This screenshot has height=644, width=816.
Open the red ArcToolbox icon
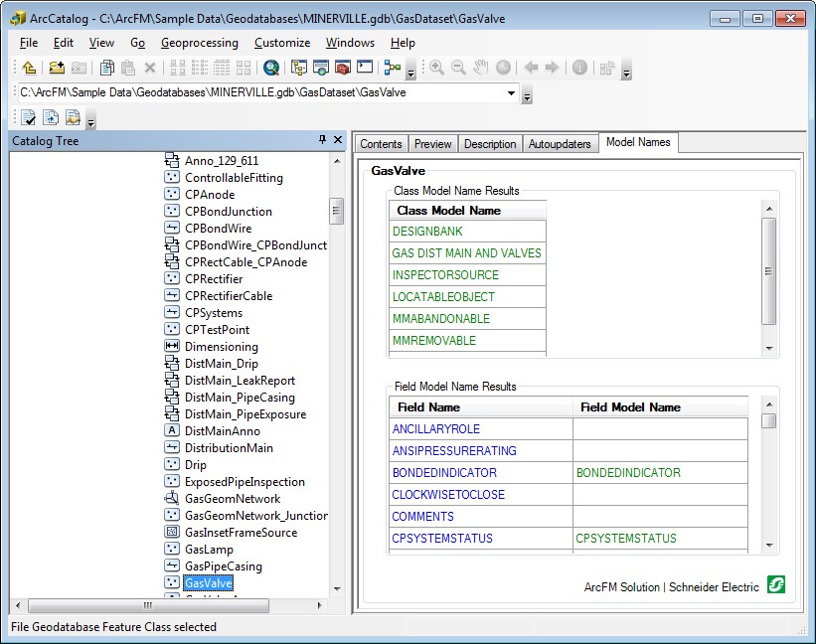coord(343,68)
